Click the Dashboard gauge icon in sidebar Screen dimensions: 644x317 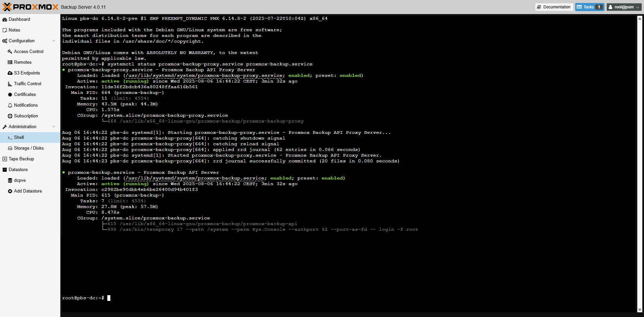(5, 19)
